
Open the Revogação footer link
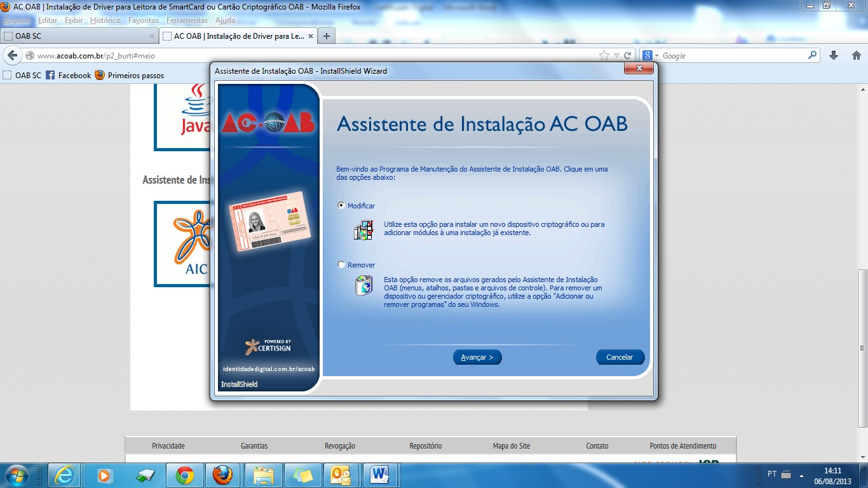[340, 446]
